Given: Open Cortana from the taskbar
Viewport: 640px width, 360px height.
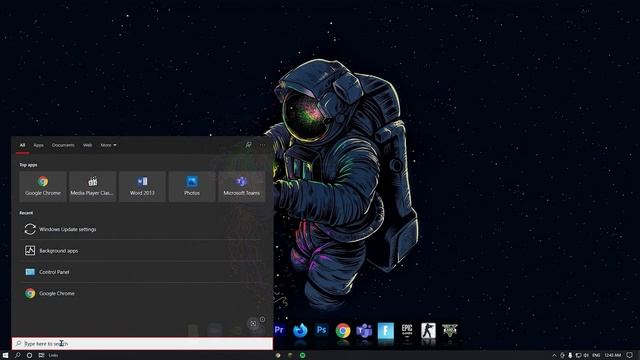Looking at the screenshot, I should (29, 355).
